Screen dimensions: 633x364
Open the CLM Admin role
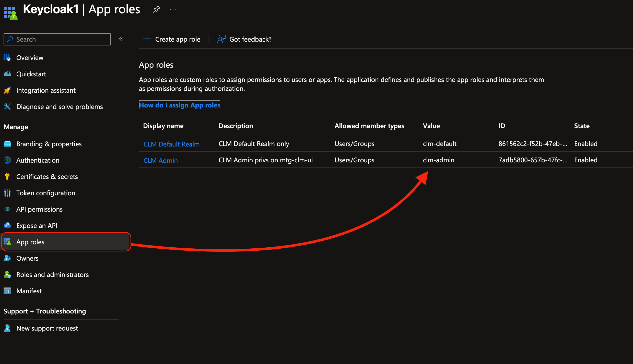click(x=160, y=160)
